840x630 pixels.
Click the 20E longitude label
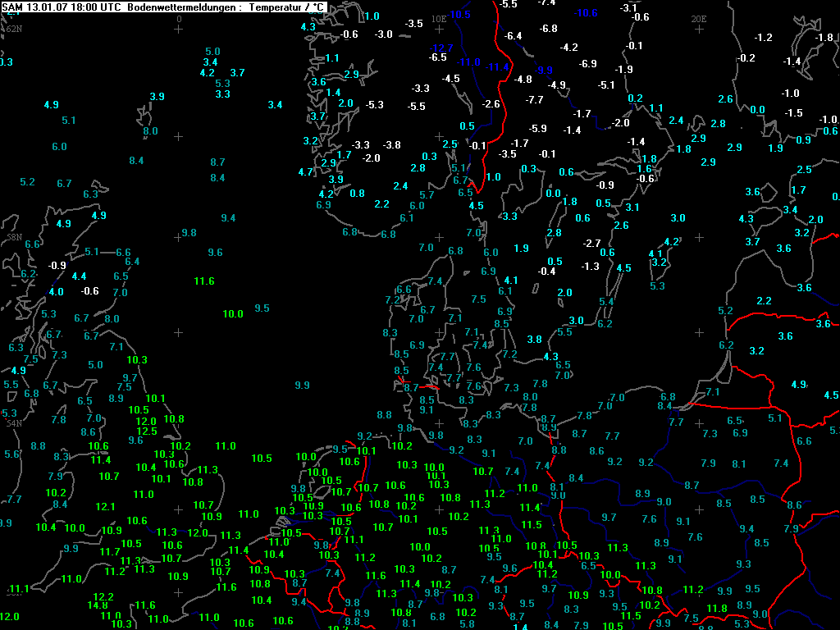(699, 18)
